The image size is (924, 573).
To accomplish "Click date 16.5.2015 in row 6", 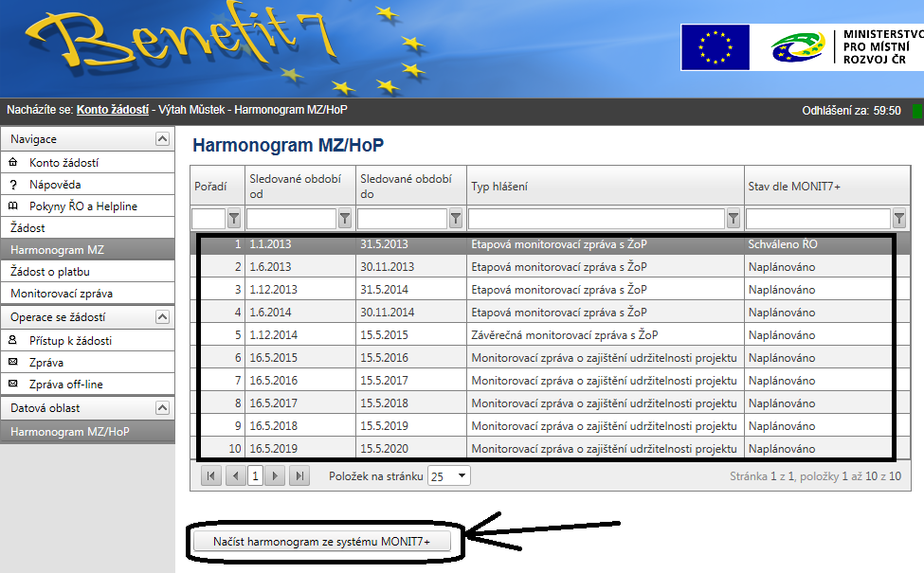I will pos(274,357).
